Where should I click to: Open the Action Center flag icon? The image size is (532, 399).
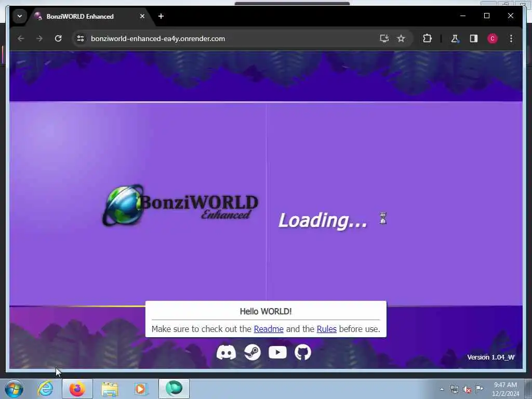479,389
